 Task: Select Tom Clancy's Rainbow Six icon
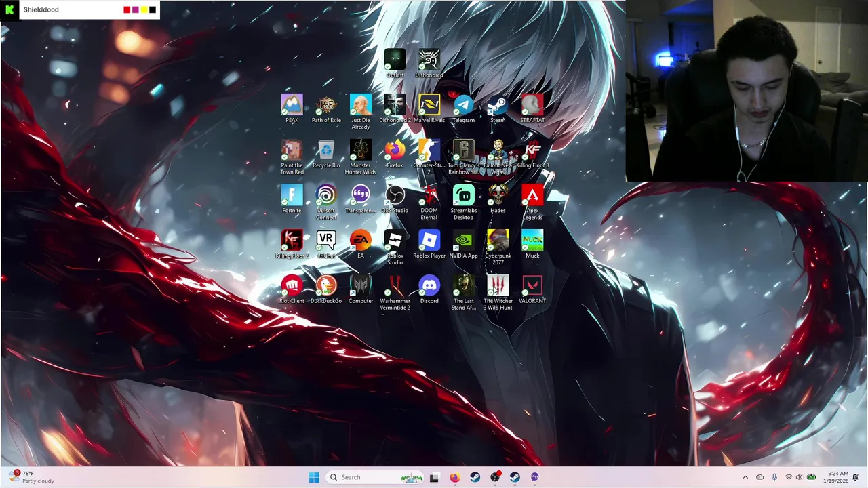coord(464,157)
